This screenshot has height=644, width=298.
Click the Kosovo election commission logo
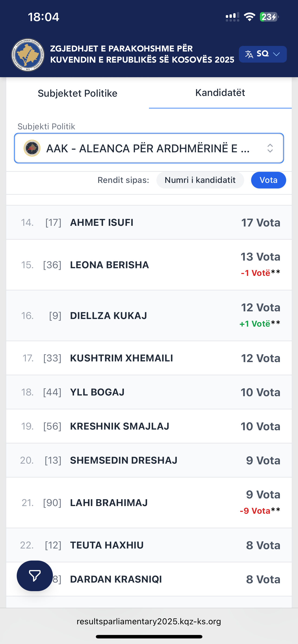point(28,55)
